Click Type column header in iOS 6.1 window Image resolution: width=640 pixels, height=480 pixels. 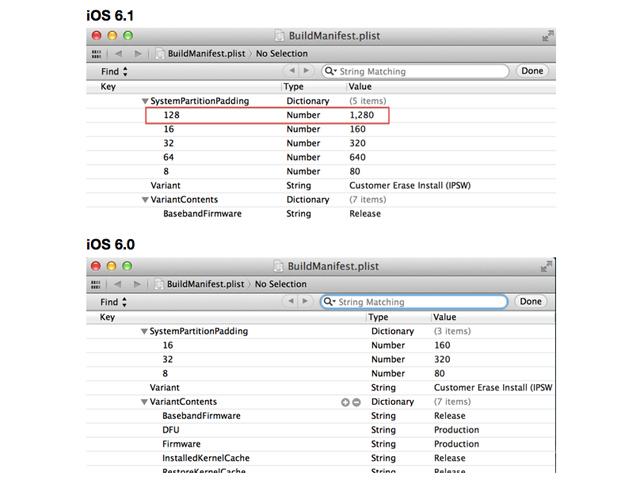[293, 87]
